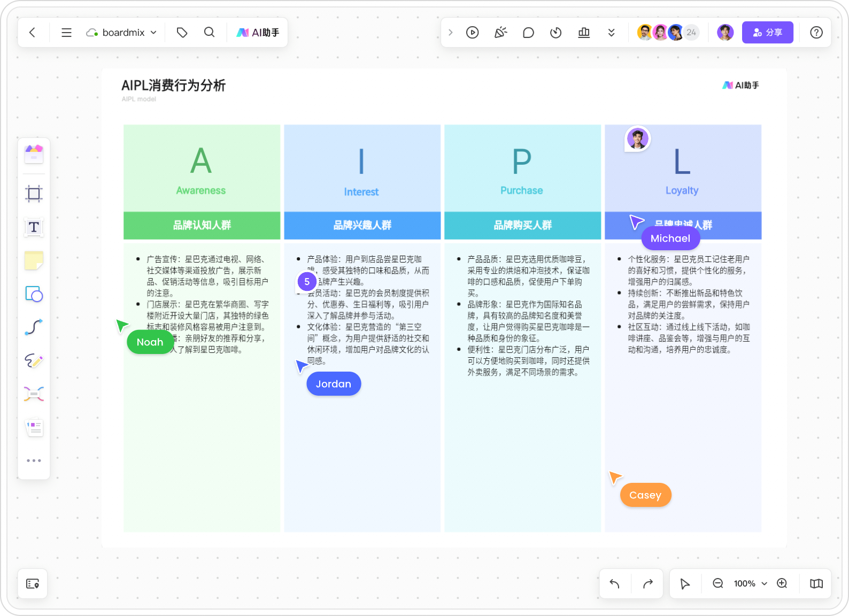Open the hamburger main menu

66,33
